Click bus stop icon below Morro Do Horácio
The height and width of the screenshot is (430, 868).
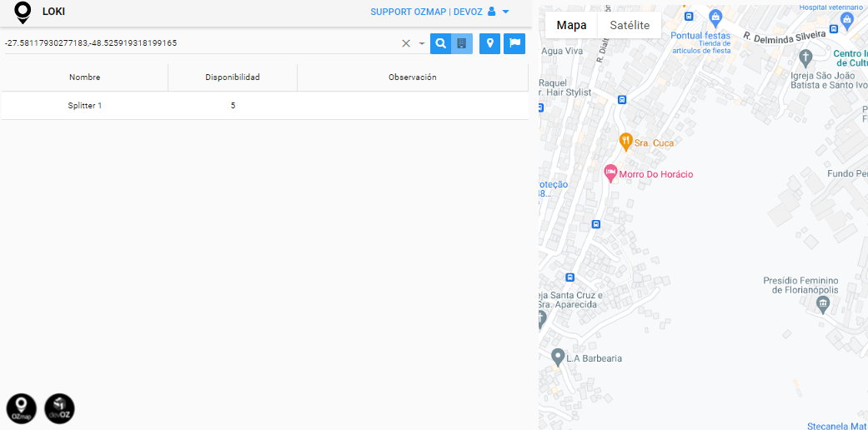click(x=595, y=224)
